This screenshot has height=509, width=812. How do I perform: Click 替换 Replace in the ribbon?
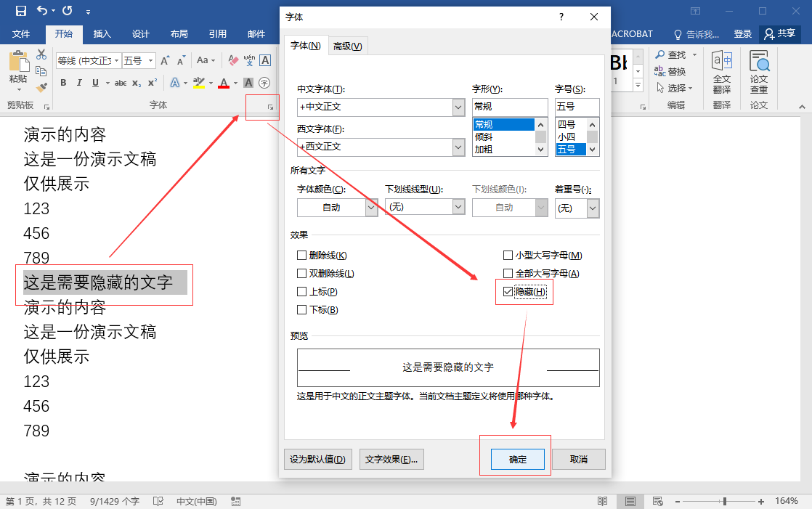coord(670,71)
